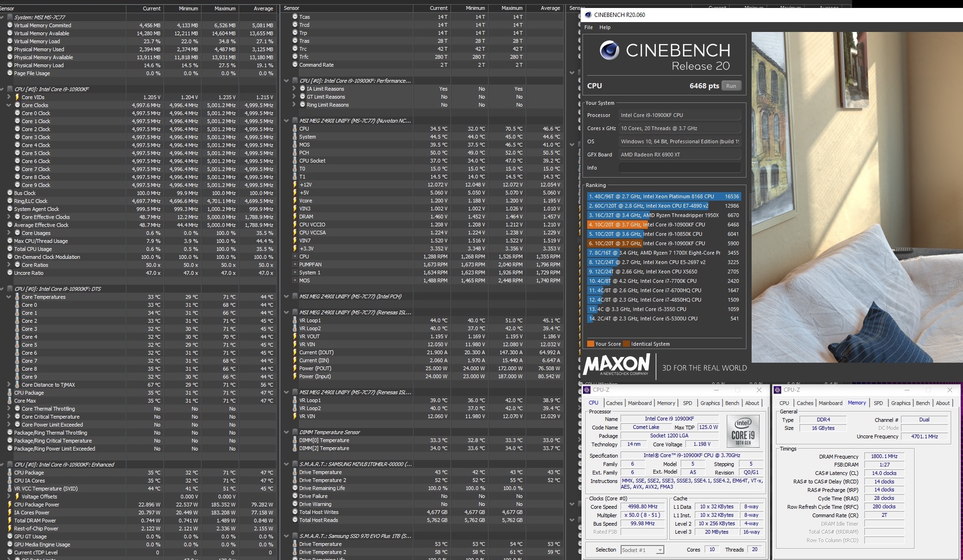Viewport: 963px width, 560px height.
Task: Open Bench tab in left CPU-Z window
Action: (x=732, y=403)
